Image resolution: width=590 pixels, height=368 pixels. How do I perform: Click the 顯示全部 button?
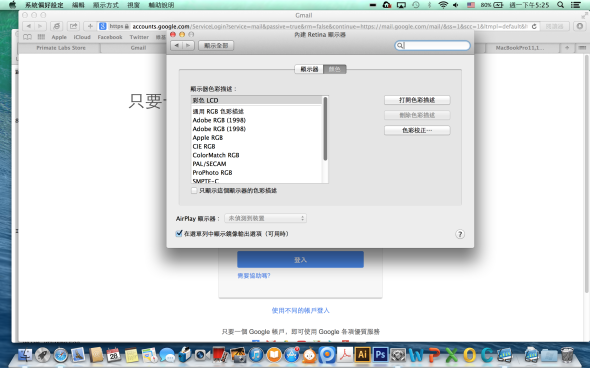[x=216, y=46]
